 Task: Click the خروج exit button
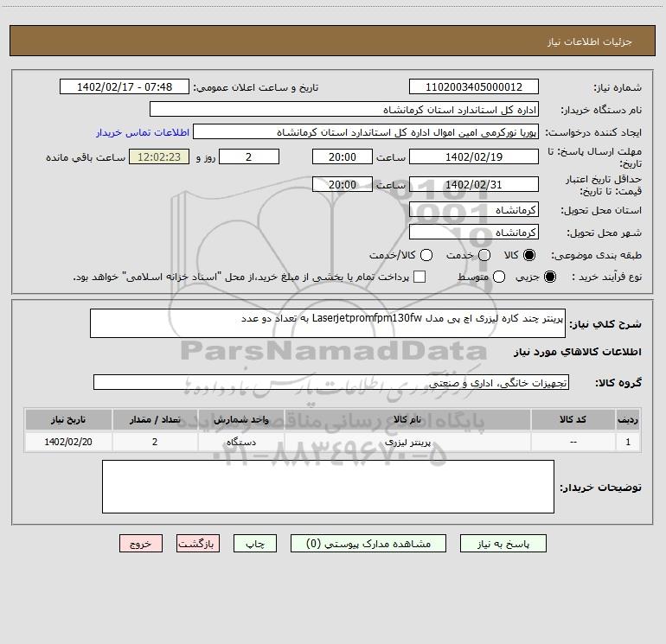click(x=141, y=544)
